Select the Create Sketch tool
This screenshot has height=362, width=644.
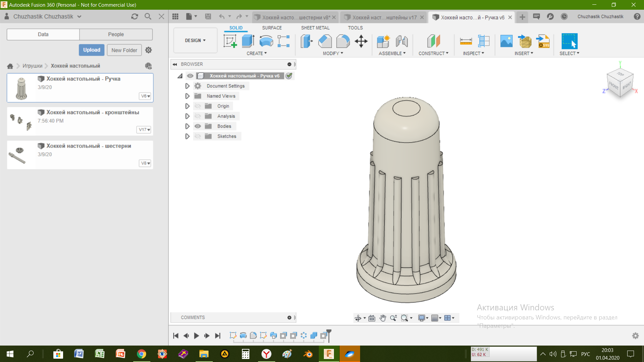click(x=230, y=41)
